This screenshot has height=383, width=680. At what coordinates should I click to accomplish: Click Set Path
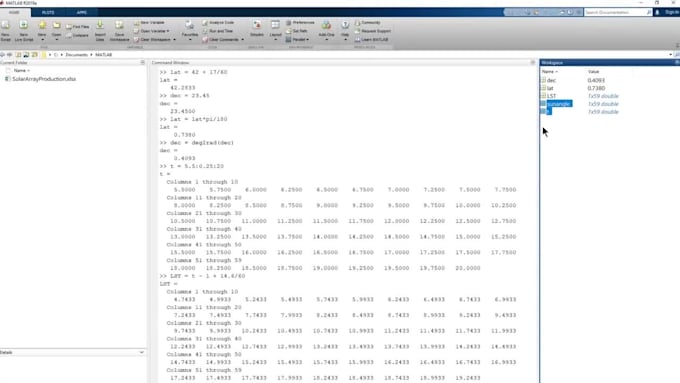coord(297,31)
